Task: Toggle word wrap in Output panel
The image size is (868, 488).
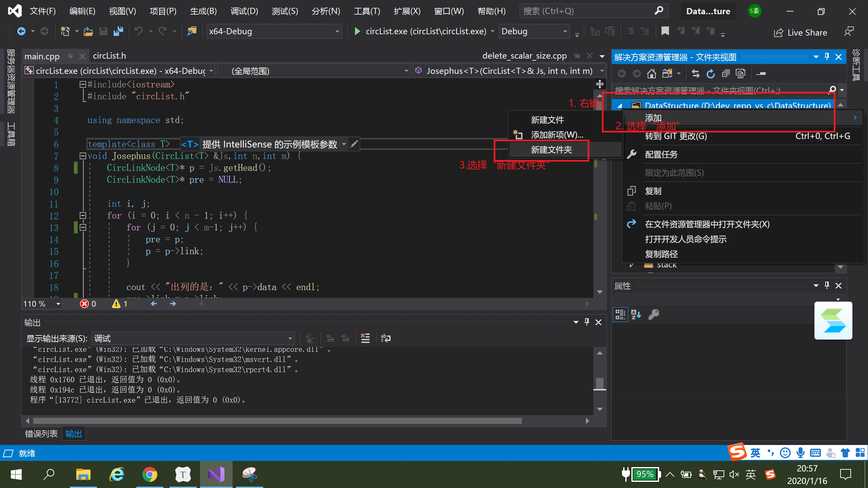Action: pyautogui.click(x=386, y=338)
